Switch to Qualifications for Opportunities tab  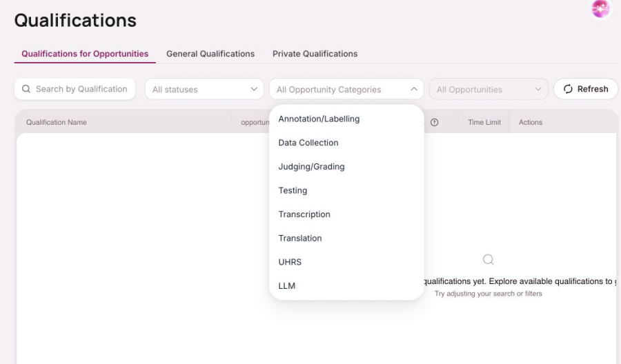pyautogui.click(x=85, y=54)
